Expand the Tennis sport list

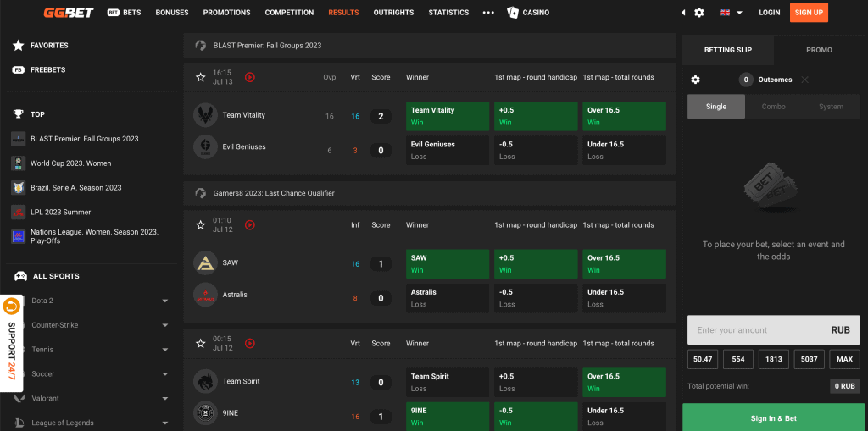coord(165,350)
